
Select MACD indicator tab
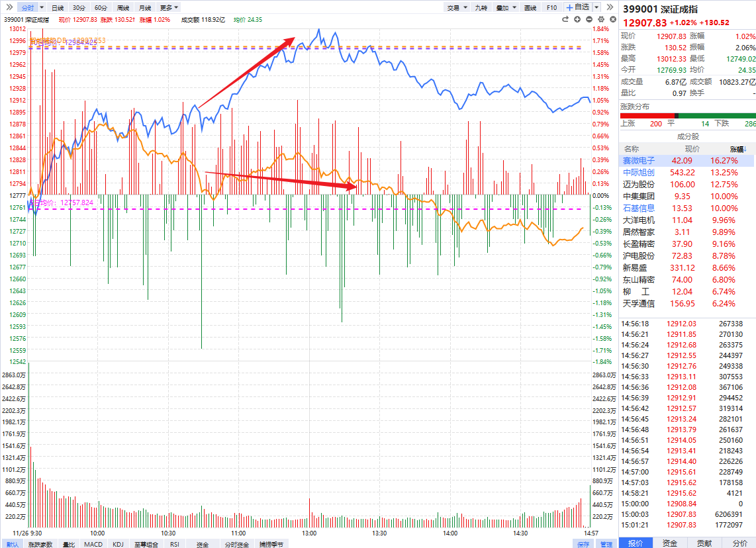pyautogui.click(x=93, y=544)
